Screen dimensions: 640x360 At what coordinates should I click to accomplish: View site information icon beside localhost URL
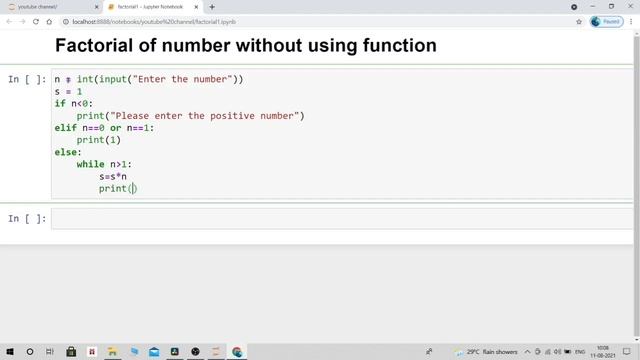pyautogui.click(x=65, y=22)
